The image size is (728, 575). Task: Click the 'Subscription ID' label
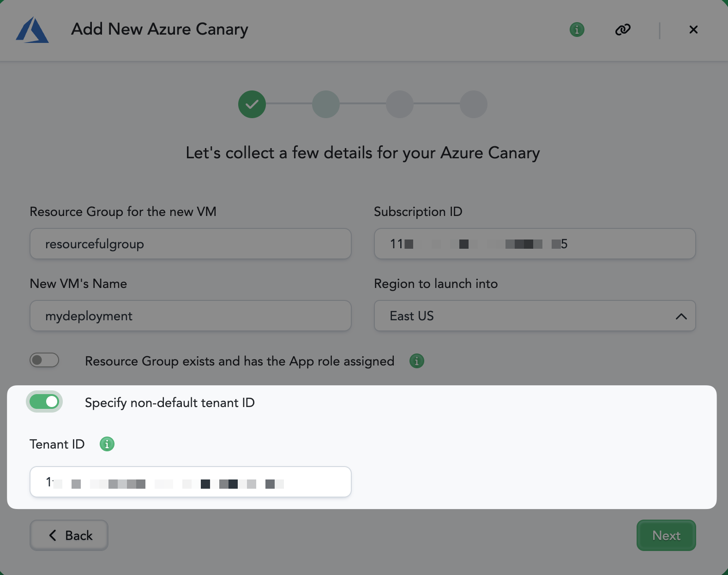(x=418, y=212)
